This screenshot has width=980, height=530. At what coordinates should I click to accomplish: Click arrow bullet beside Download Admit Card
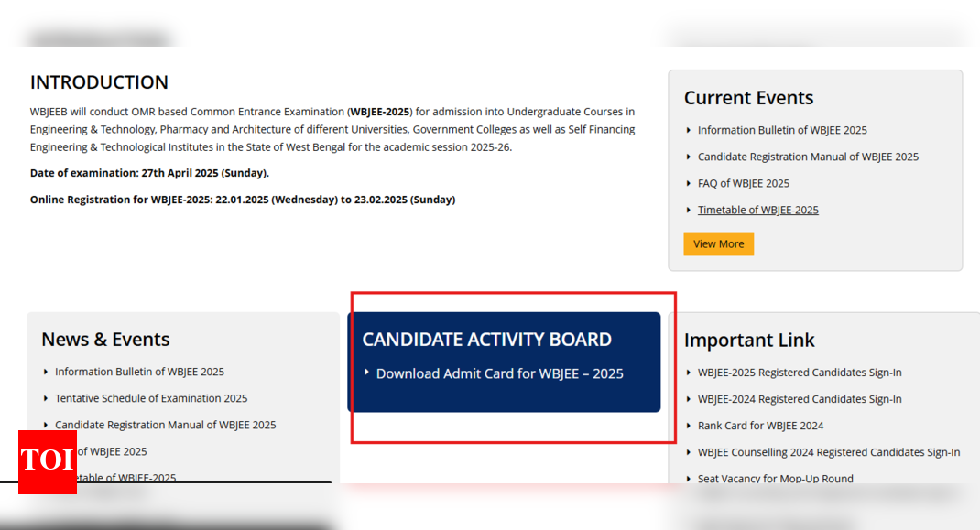tap(367, 373)
